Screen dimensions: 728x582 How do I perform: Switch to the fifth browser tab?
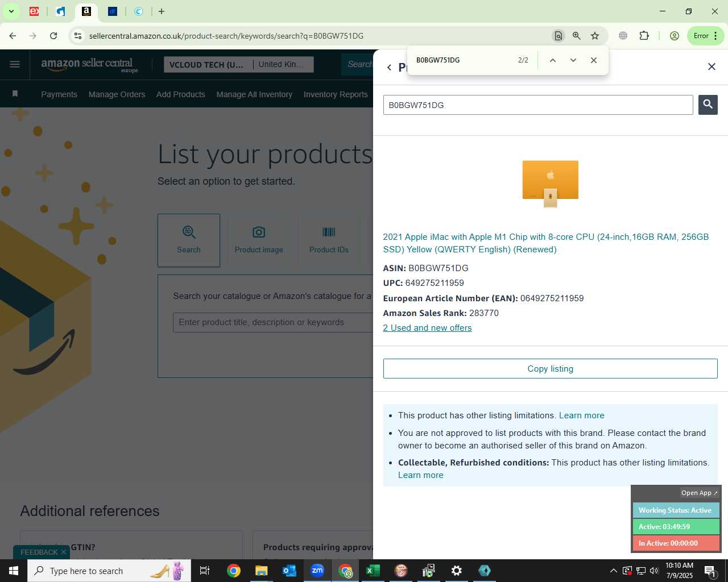click(139, 11)
